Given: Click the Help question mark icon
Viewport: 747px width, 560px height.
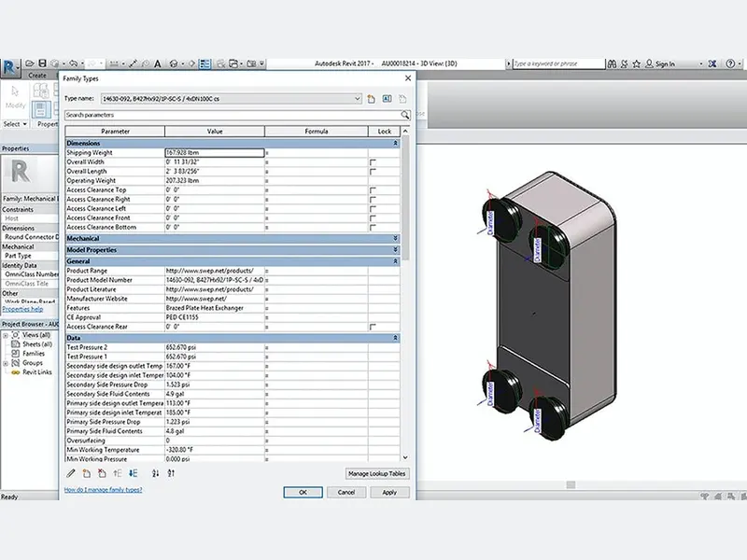Looking at the screenshot, I should (x=730, y=63).
